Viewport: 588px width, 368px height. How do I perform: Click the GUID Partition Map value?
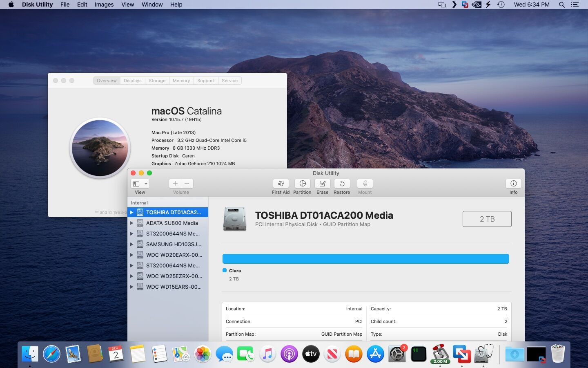click(x=341, y=334)
